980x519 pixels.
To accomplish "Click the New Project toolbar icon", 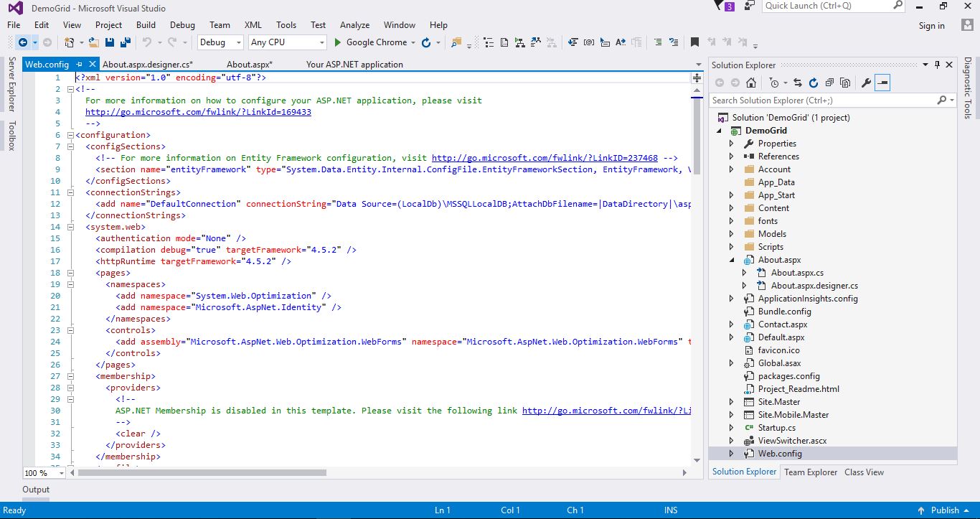I will 70,42.
